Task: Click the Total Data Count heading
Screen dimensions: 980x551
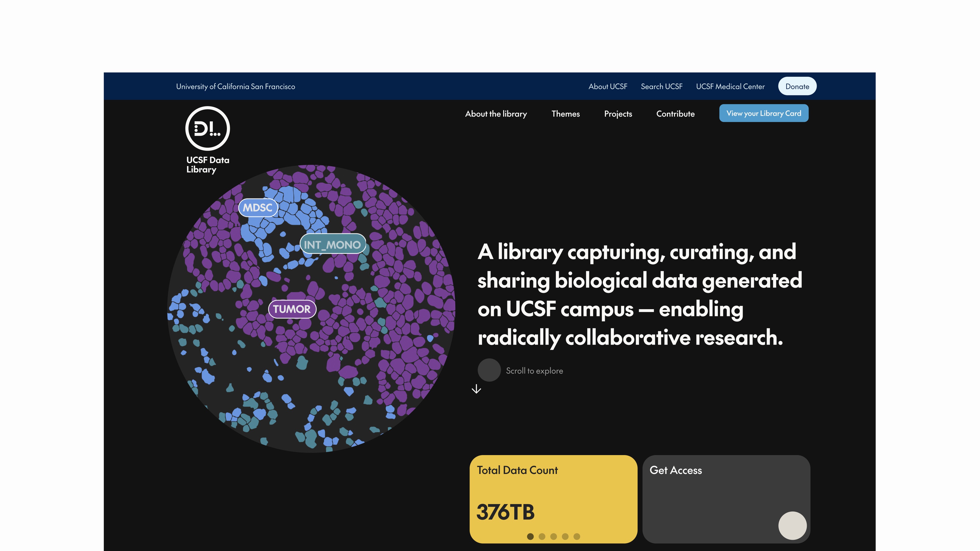Action: pyautogui.click(x=517, y=470)
